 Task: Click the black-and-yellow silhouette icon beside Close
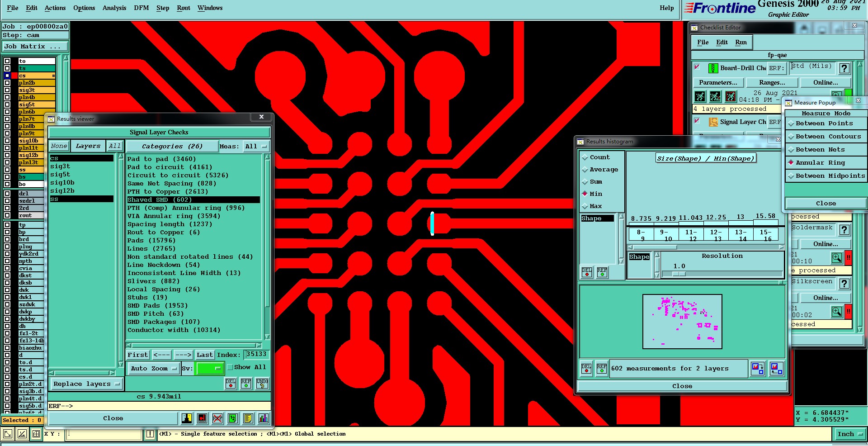pos(187,418)
